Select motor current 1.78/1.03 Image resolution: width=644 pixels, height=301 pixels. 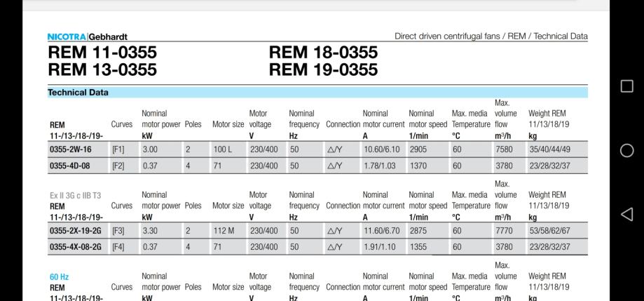[379, 166]
